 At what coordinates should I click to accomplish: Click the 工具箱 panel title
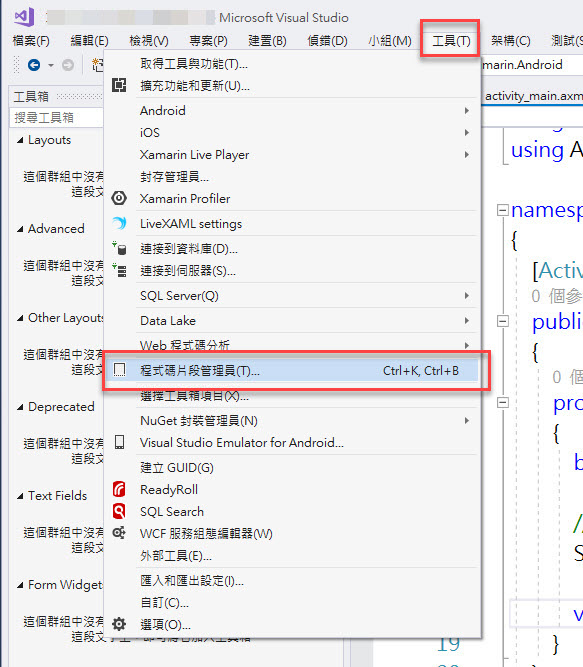click(x=31, y=97)
